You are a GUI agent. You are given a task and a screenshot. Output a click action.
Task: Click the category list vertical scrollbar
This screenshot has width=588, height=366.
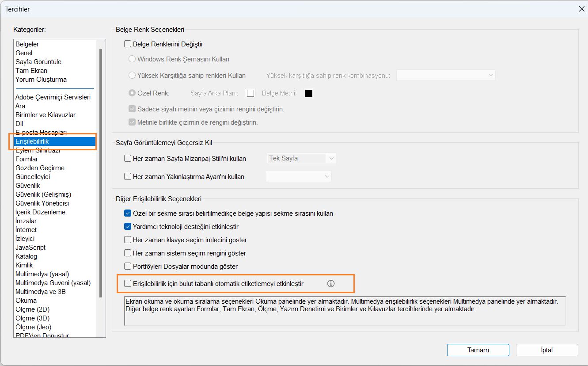click(x=101, y=172)
